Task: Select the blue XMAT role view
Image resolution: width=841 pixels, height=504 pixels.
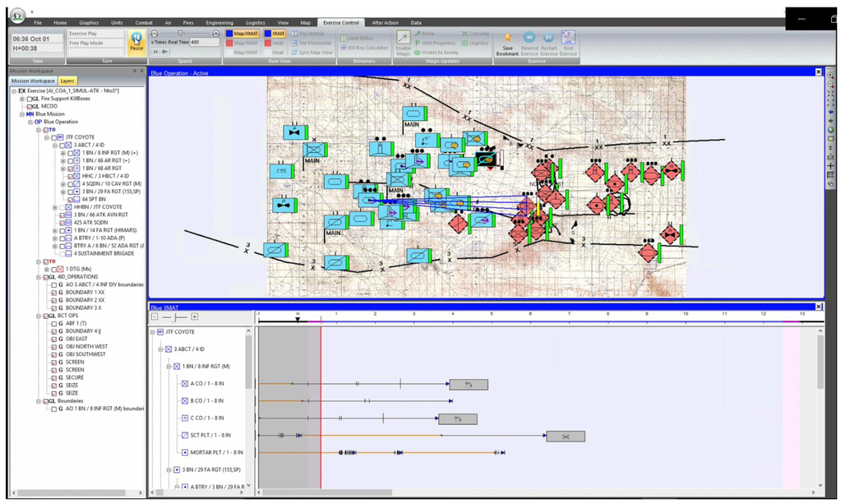Action: click(x=275, y=34)
